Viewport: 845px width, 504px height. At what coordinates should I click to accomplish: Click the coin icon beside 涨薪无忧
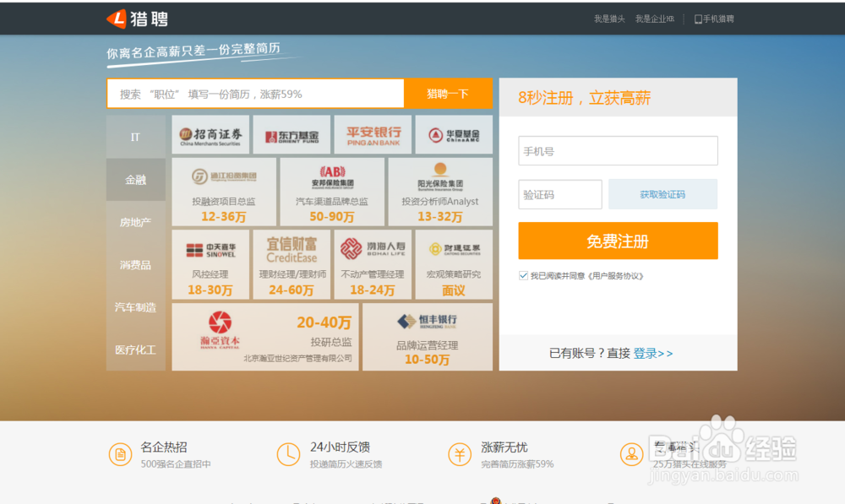coord(460,454)
